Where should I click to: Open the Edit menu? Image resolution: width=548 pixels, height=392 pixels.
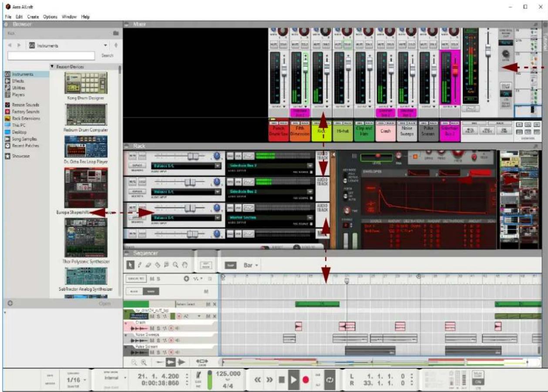click(x=18, y=17)
